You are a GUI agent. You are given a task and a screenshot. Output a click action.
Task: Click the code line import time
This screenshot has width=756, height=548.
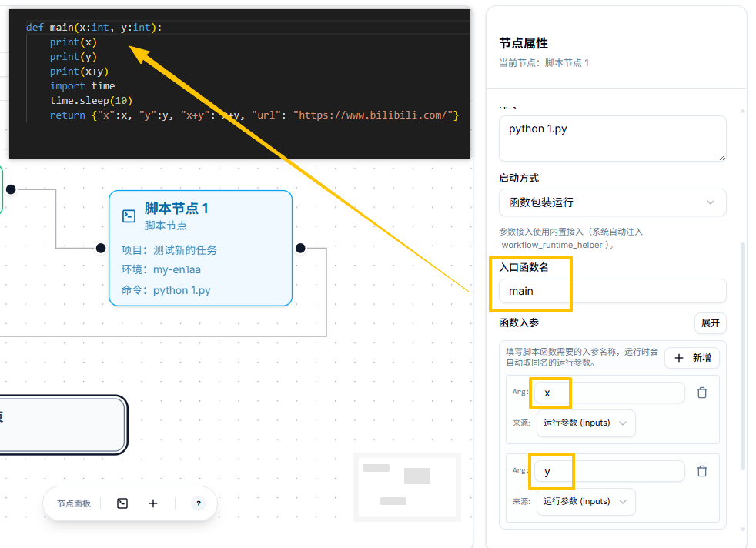pyautogui.click(x=82, y=85)
